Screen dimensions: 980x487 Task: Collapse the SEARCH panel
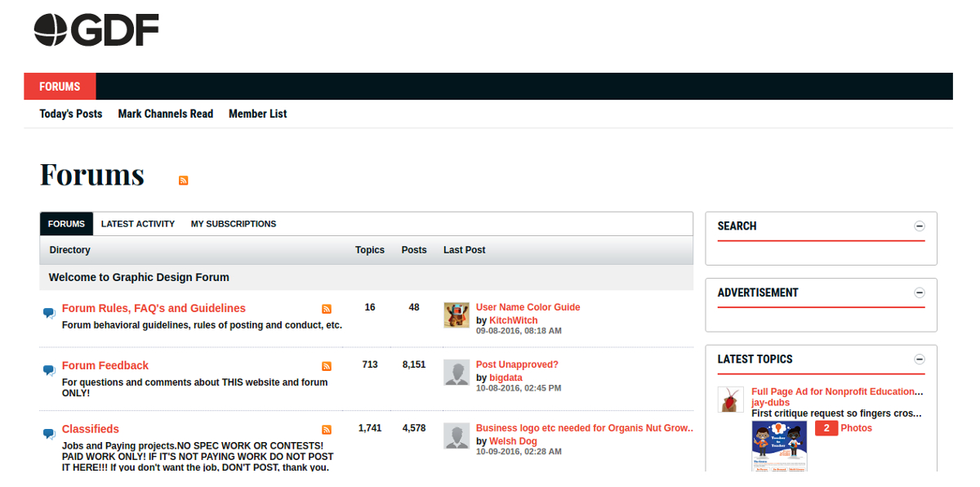tap(920, 226)
